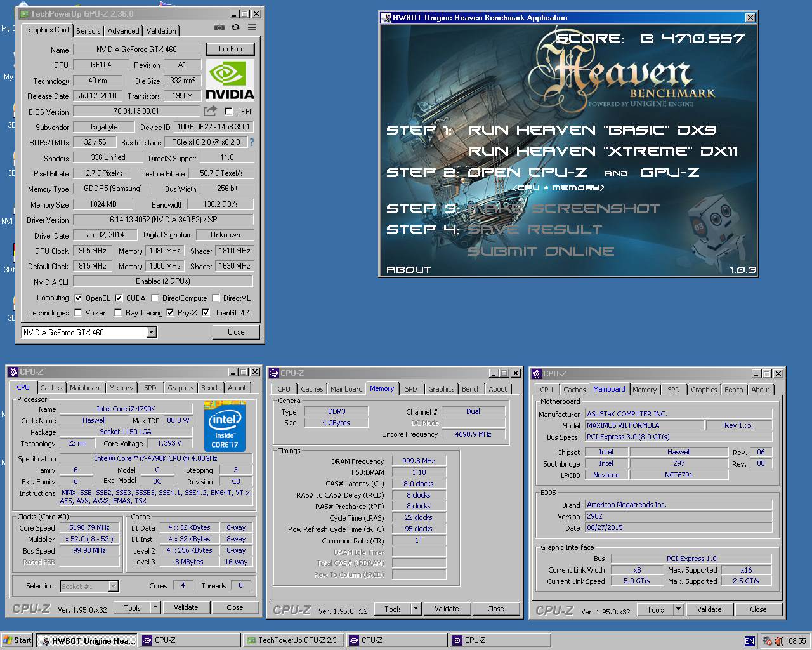Viewport: 812px width, 650px height.
Task: Expand Tools dropdown arrow in CPU-Z Mainboard window
Action: [x=678, y=609]
